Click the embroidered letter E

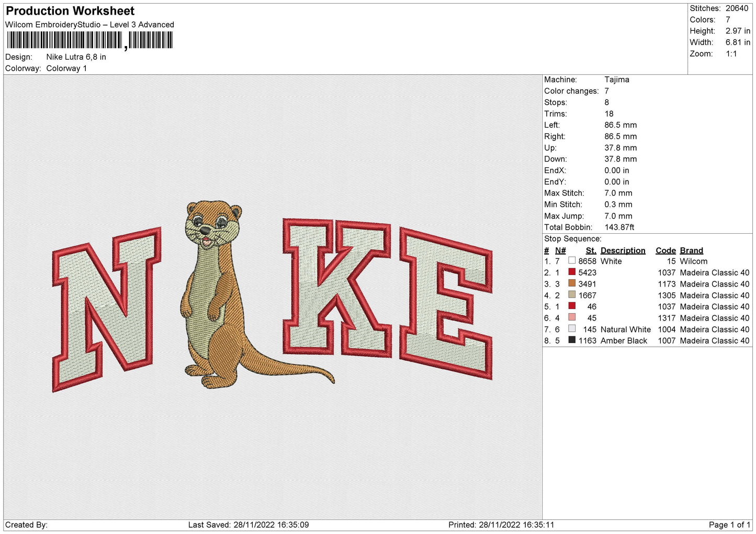(x=446, y=303)
